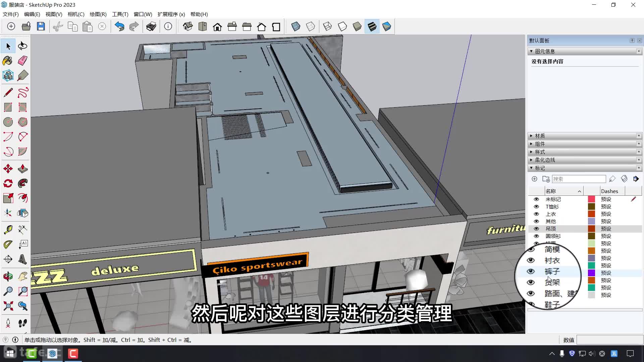This screenshot has height=362, width=644.
Task: Open the 视图(V) menu
Action: [54, 14]
